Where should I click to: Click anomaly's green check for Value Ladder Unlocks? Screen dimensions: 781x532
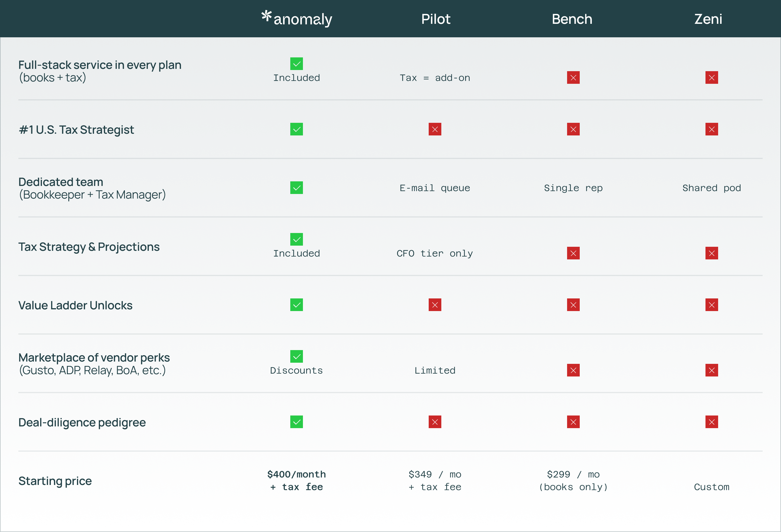click(x=296, y=305)
